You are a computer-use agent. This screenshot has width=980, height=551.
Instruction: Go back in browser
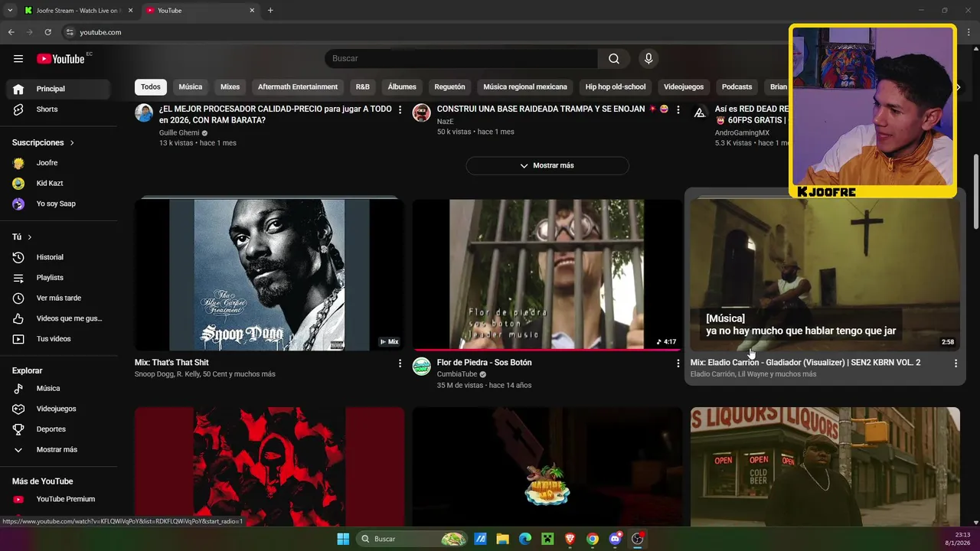(x=11, y=32)
